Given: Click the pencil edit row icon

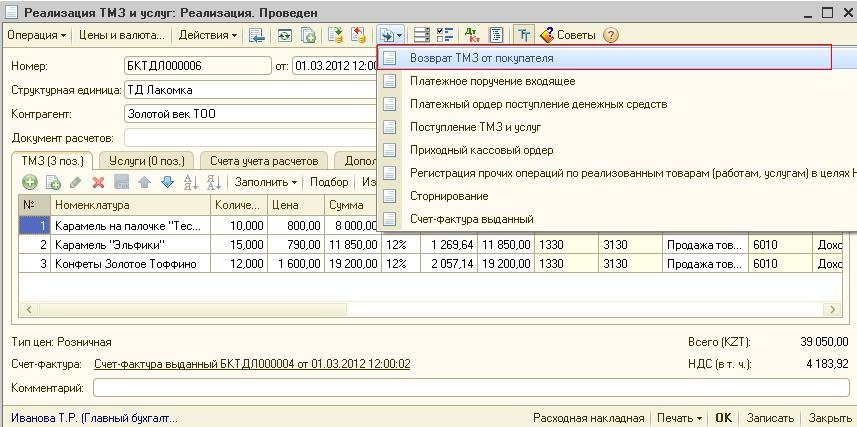Looking at the screenshot, I should 75,182.
